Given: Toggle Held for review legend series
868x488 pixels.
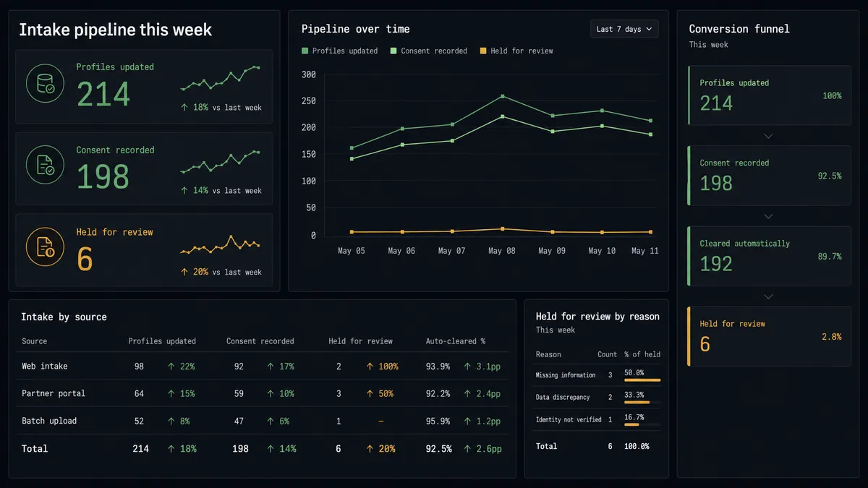Looking at the screenshot, I should pos(516,51).
